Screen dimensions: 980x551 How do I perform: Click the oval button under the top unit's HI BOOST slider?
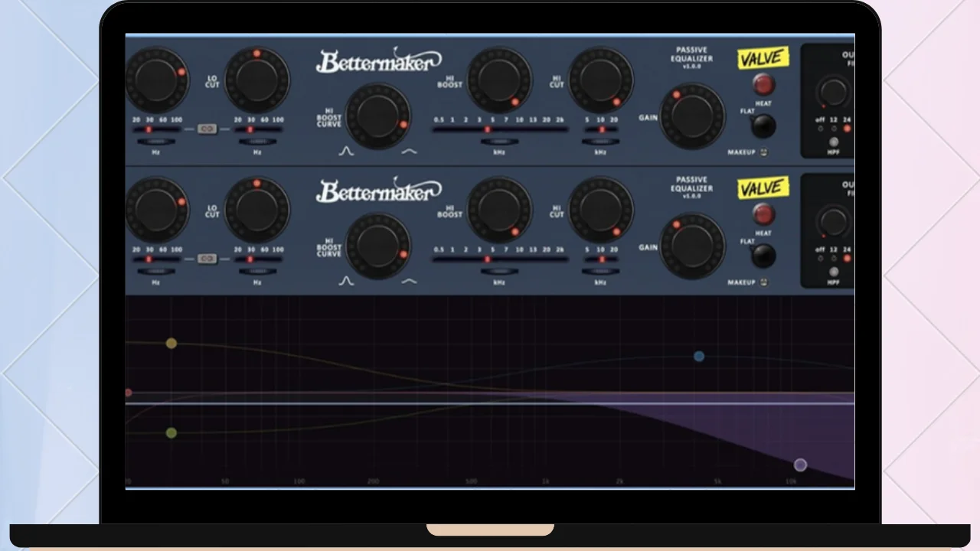pyautogui.click(x=499, y=142)
